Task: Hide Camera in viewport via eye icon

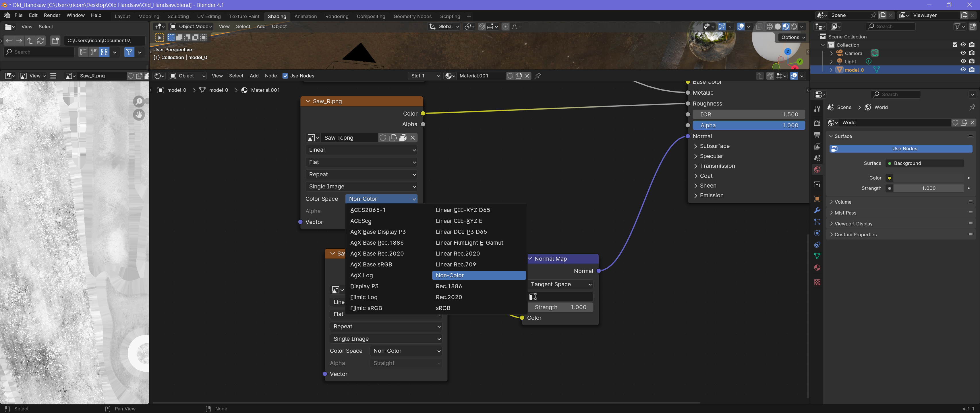Action: tap(963, 53)
